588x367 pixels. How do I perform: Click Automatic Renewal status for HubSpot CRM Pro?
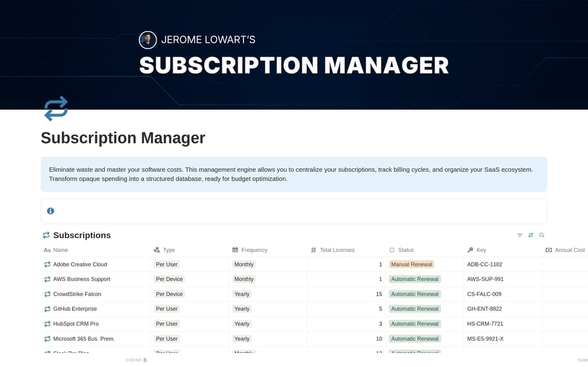click(x=415, y=324)
